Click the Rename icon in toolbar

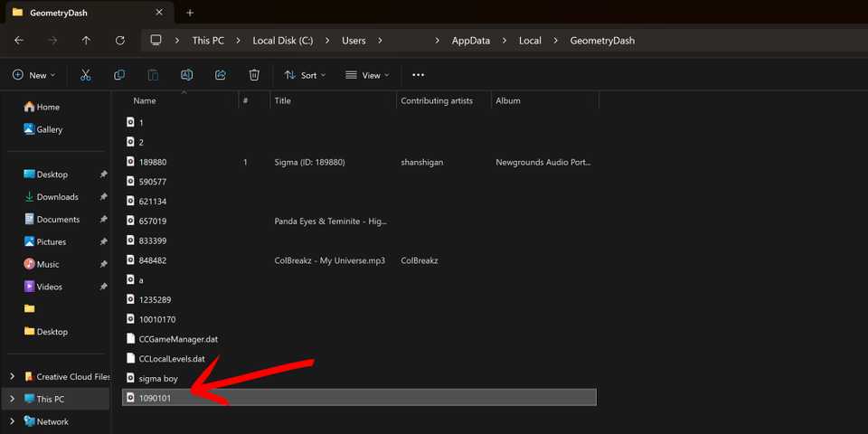186,75
